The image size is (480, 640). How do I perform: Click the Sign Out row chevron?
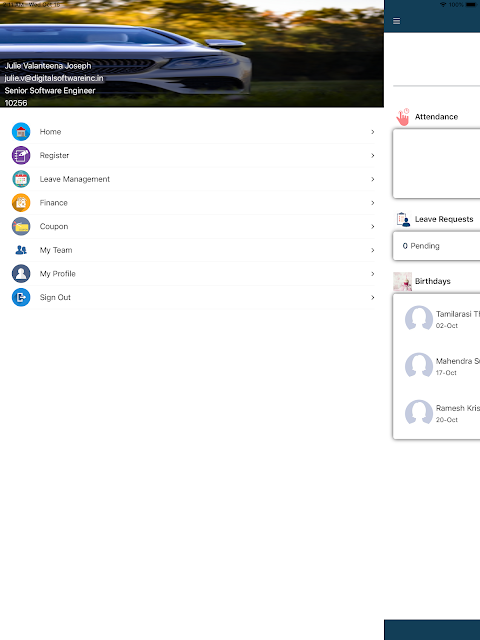tap(372, 298)
